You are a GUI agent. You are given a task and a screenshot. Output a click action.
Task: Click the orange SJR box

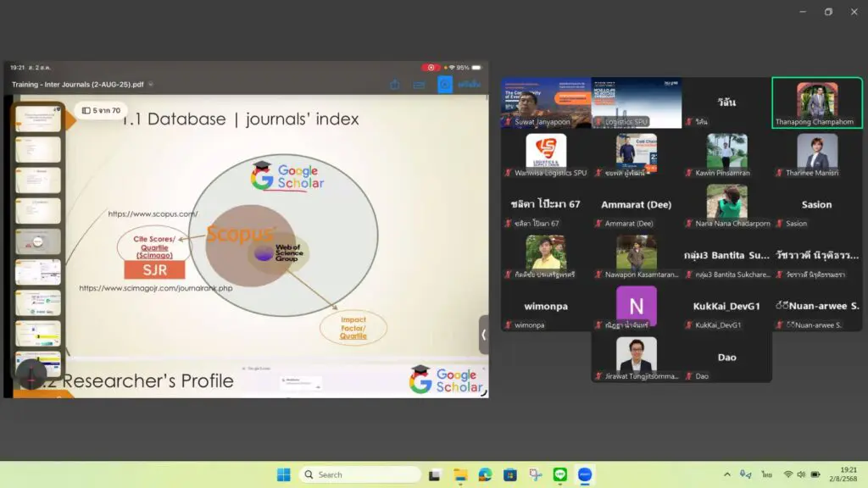coord(154,269)
